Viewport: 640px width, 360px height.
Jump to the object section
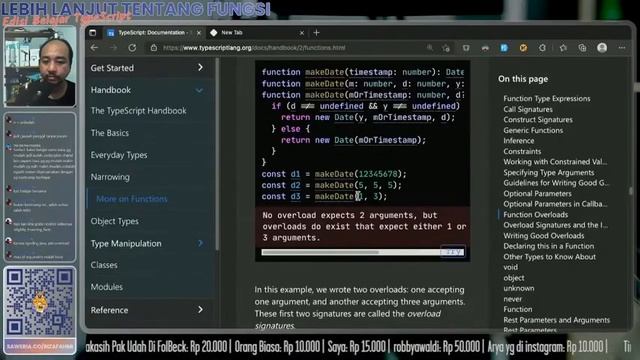pos(514,278)
